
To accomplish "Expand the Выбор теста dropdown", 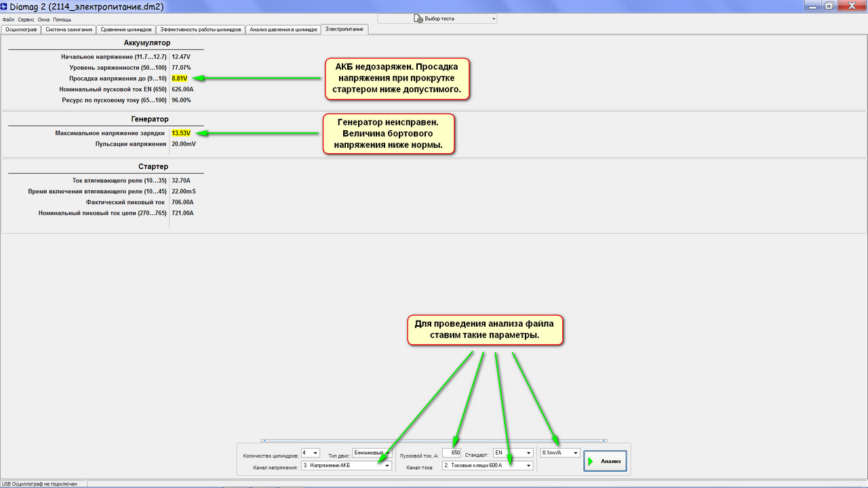I will pos(437,19).
